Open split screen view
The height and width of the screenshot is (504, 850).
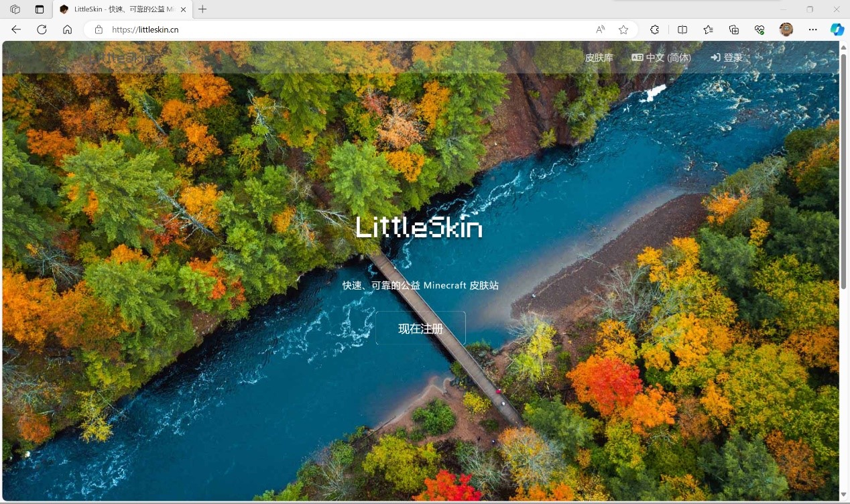point(682,29)
